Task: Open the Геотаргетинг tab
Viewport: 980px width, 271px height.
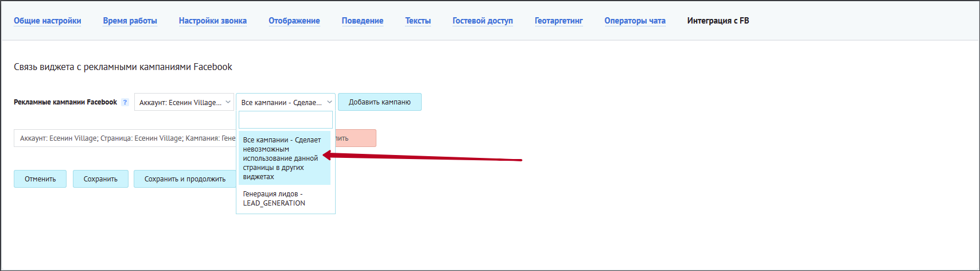Action: (559, 21)
